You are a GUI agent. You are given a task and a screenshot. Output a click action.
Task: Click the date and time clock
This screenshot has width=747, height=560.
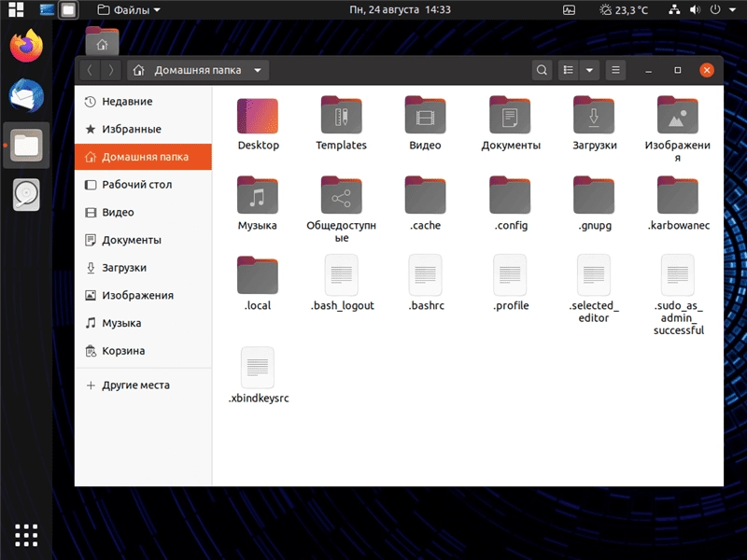[x=400, y=9]
